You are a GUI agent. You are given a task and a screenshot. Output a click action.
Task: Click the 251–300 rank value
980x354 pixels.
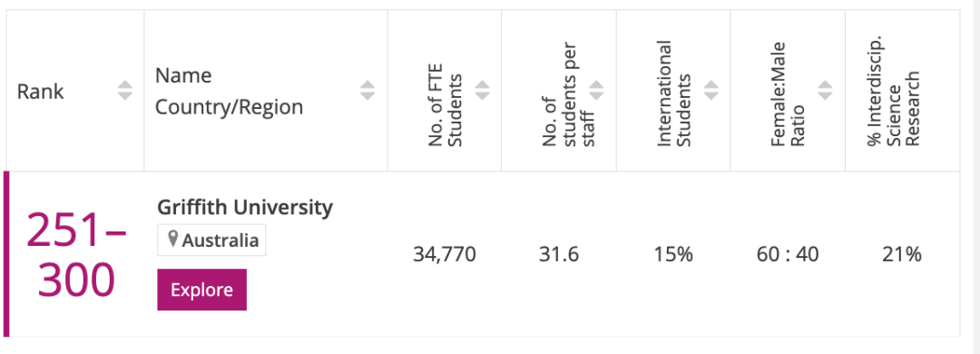76,256
